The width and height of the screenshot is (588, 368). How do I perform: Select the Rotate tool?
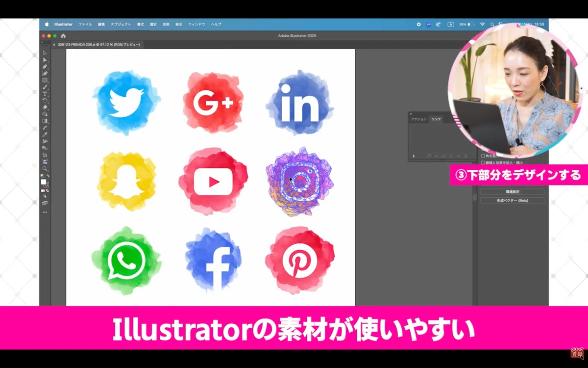[45, 100]
